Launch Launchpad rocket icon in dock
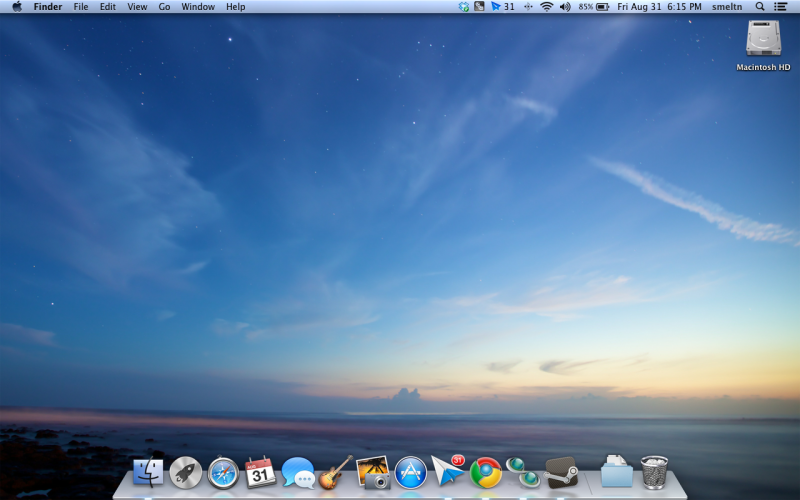 point(186,472)
